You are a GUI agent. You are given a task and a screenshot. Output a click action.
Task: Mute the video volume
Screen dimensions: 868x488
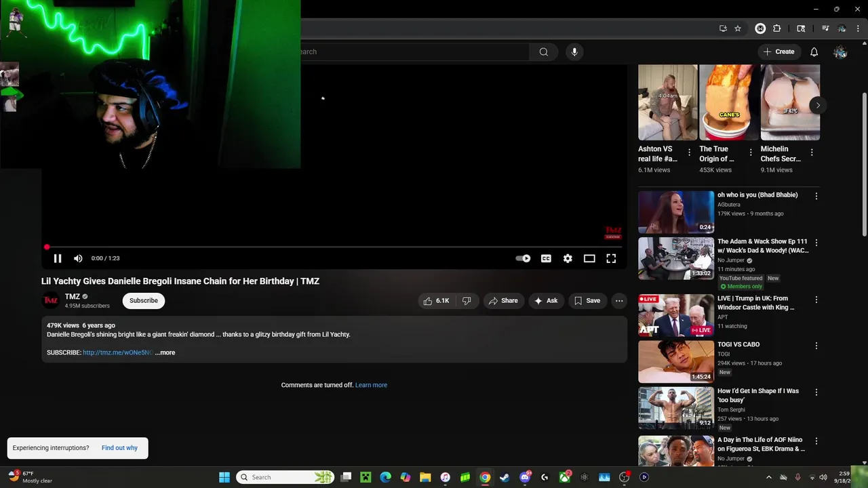(78, 258)
